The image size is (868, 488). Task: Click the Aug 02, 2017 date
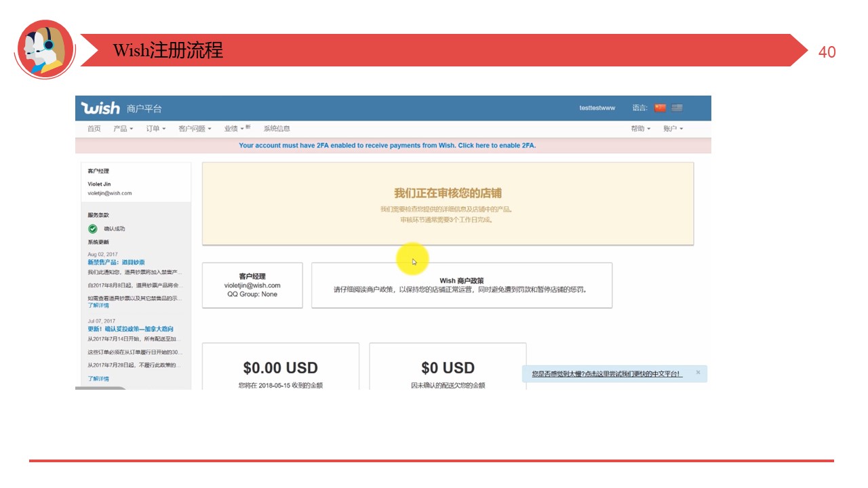[x=102, y=255]
